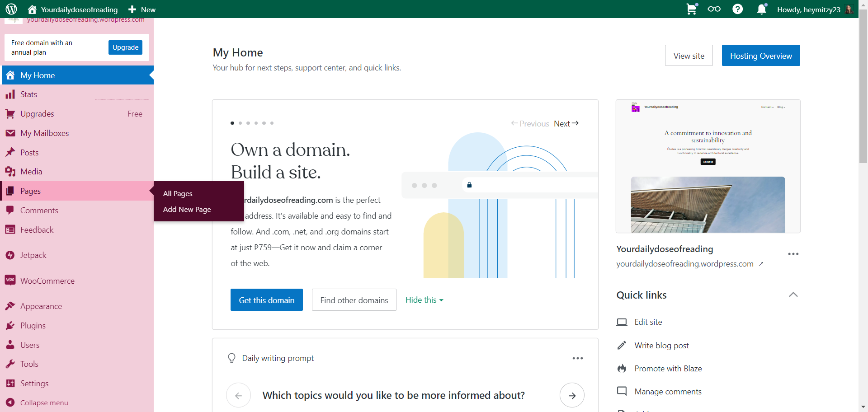Image resolution: width=868 pixels, height=412 pixels.
Task: Click the page vertical scrollbar
Action: (863, 86)
